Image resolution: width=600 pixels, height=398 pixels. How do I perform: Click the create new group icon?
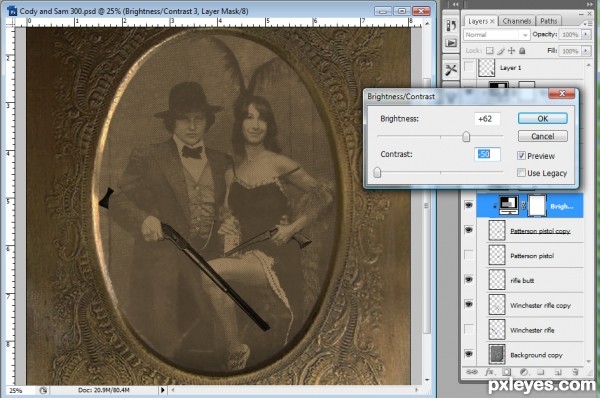point(541,372)
